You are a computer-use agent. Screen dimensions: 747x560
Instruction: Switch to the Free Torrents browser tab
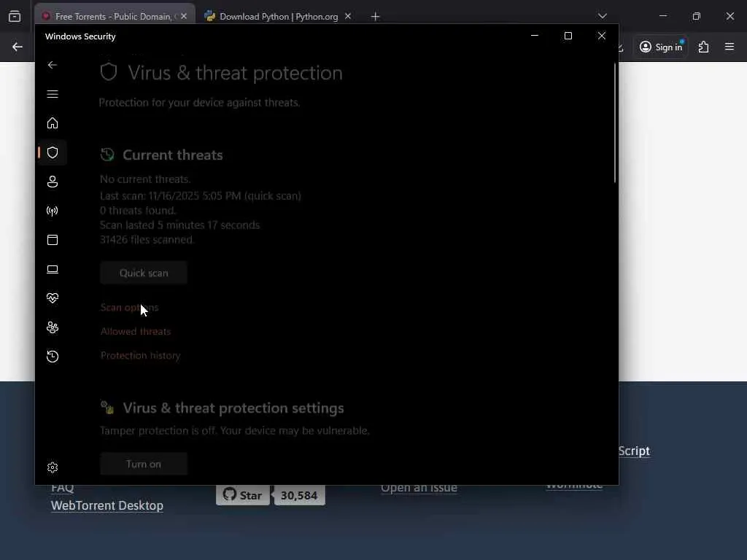coord(113,16)
